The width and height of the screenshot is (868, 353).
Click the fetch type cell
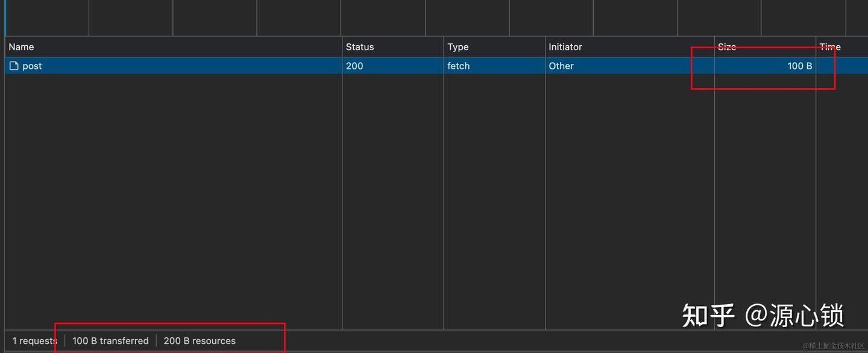click(x=494, y=66)
